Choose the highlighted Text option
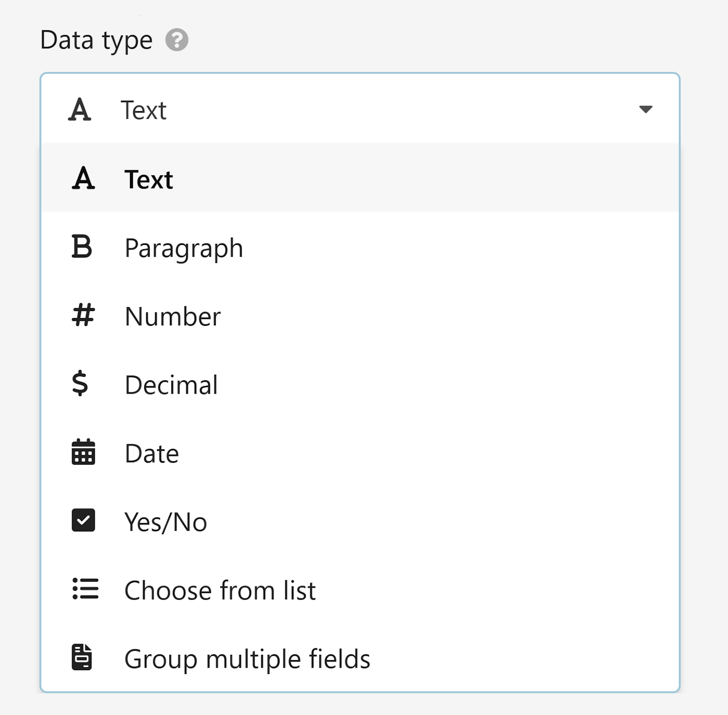 click(360, 178)
